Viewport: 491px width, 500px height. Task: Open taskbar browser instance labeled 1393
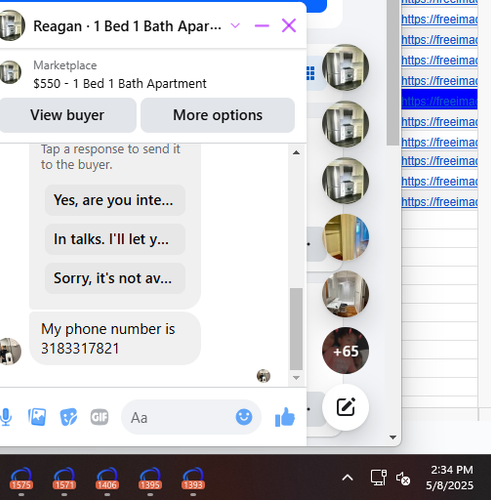(x=193, y=479)
